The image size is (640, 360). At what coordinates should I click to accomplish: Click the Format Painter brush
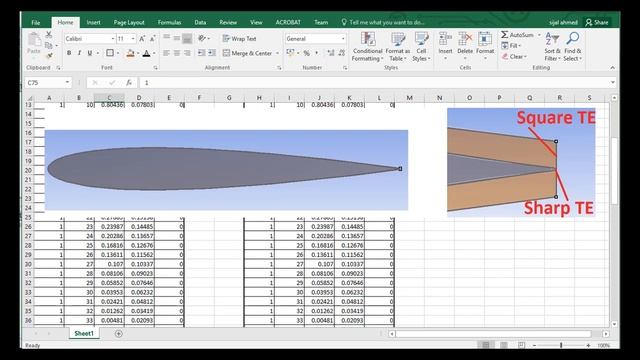pyautogui.click(x=49, y=55)
